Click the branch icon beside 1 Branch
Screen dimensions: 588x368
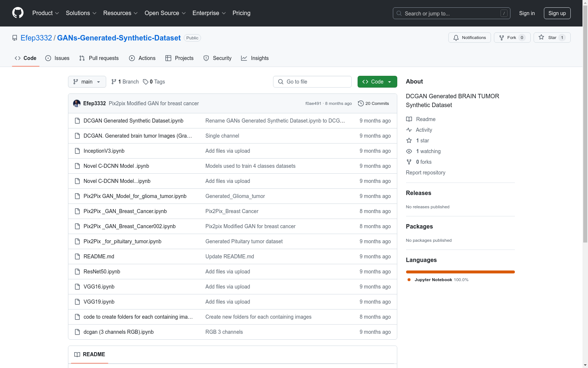coord(114,82)
